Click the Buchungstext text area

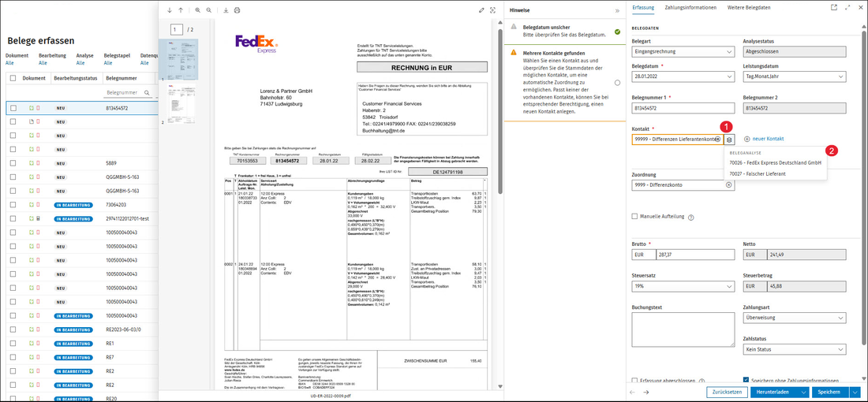click(683, 330)
